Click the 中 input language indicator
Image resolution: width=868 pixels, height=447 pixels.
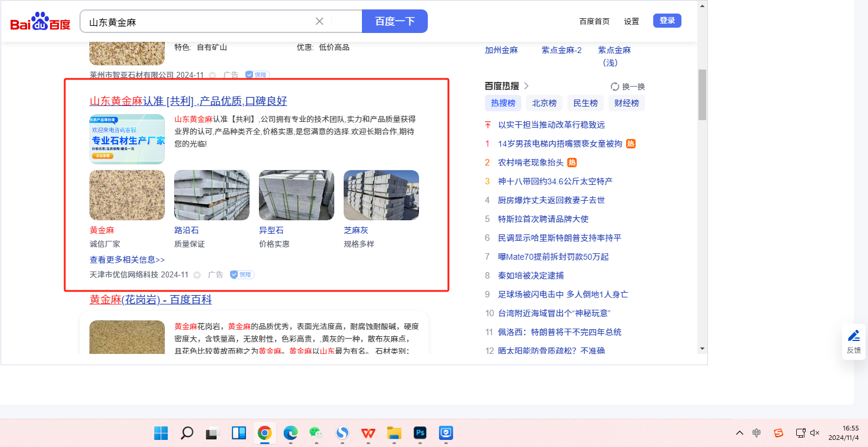757,433
